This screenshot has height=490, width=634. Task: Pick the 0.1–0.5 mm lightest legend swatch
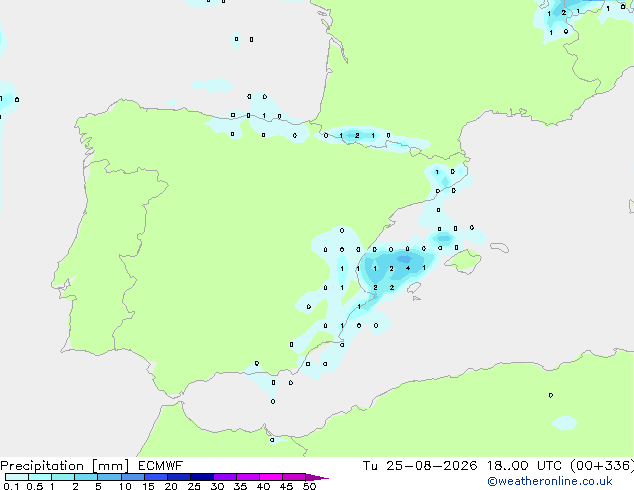17,477
